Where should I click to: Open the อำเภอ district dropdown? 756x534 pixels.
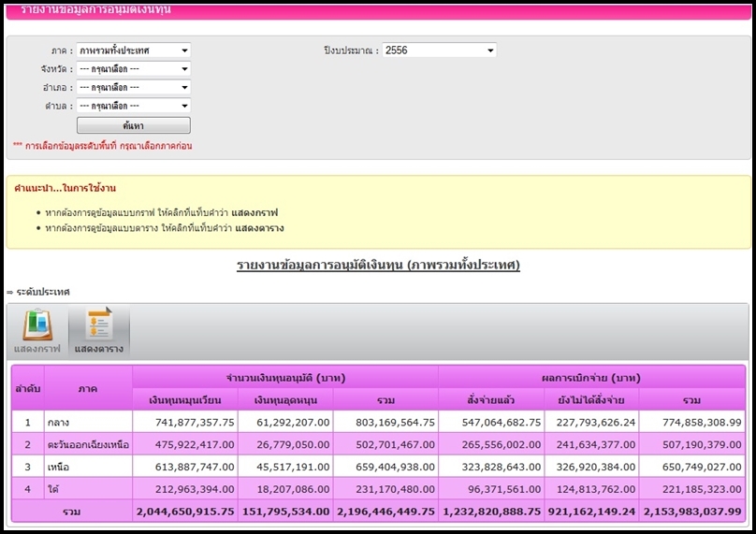coord(134,88)
